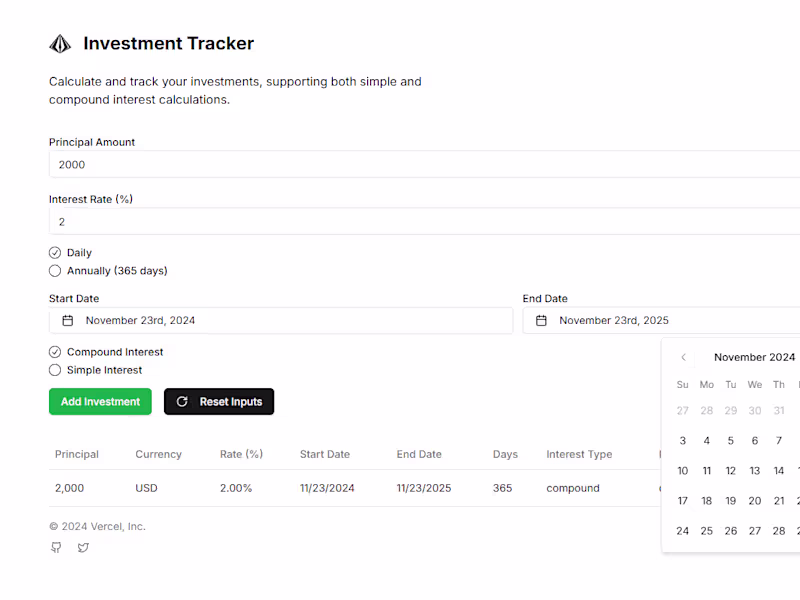The width and height of the screenshot is (800, 600).
Task: Open Twitter via the footer icon
Action: [83, 547]
